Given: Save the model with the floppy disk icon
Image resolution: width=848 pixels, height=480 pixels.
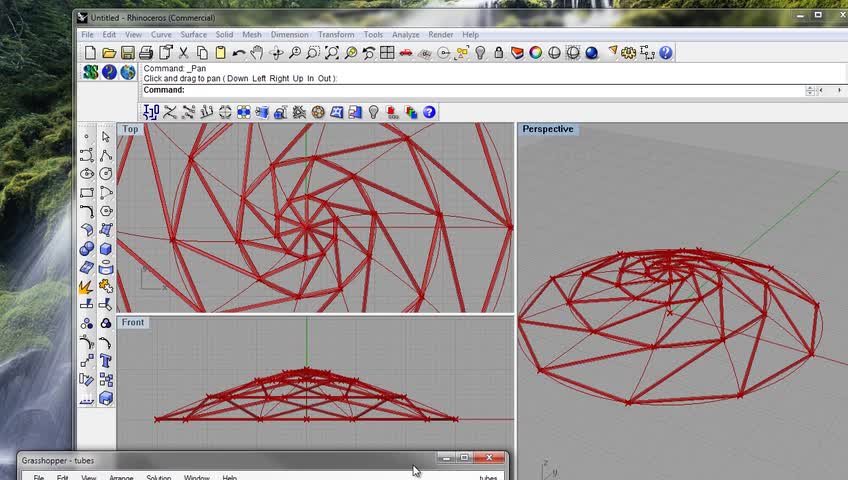Looking at the screenshot, I should coord(128,52).
